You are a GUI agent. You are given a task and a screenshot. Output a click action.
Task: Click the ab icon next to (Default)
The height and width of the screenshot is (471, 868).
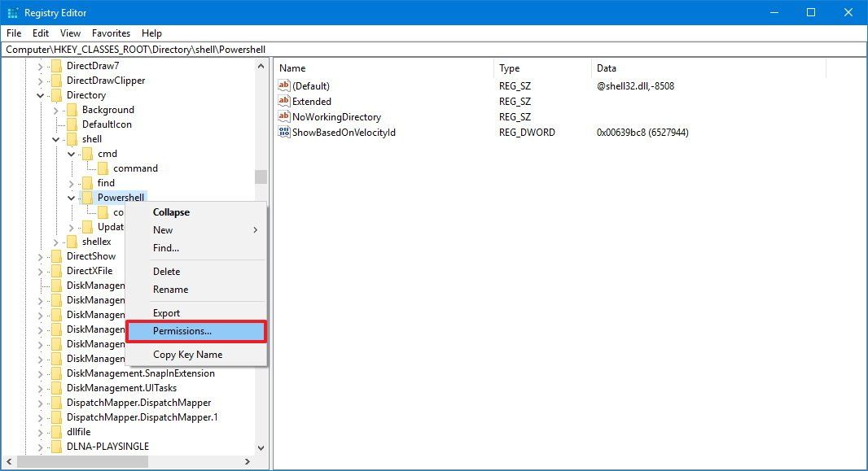(x=286, y=85)
